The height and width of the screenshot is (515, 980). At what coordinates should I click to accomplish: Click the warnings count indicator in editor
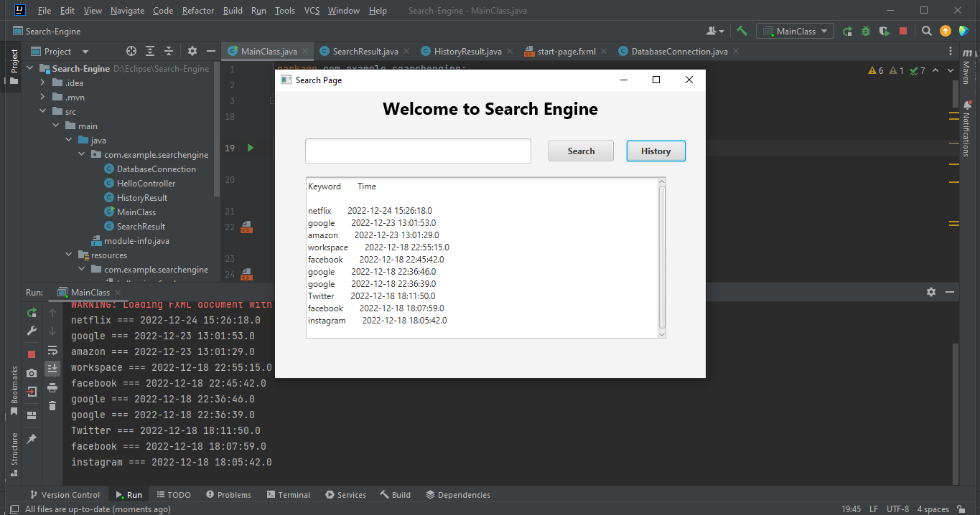click(x=876, y=71)
